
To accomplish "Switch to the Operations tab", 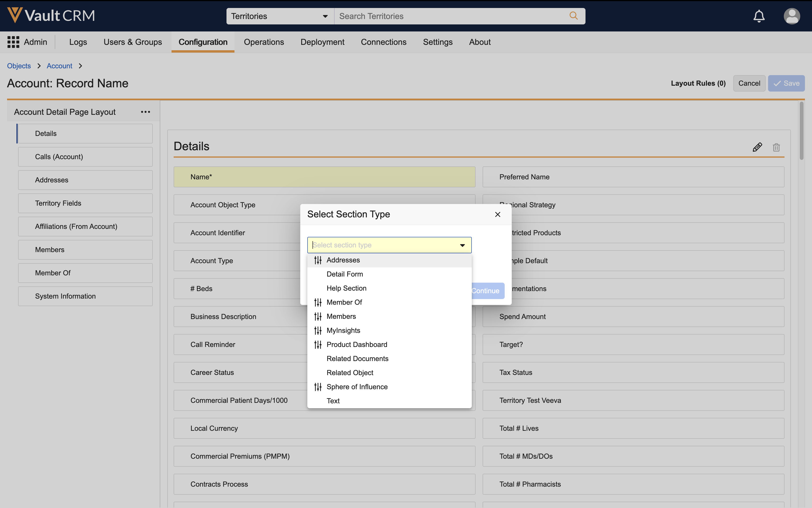I will [264, 42].
